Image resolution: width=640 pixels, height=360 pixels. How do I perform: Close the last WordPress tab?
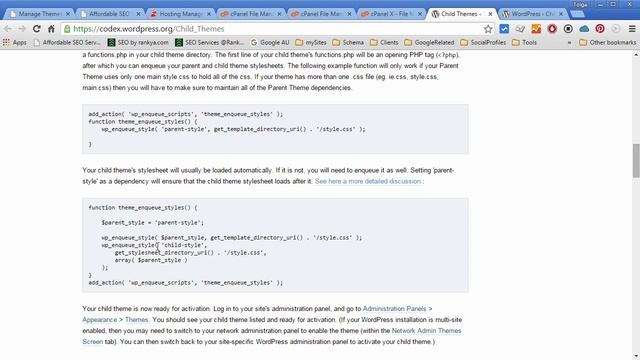[x=561, y=14]
